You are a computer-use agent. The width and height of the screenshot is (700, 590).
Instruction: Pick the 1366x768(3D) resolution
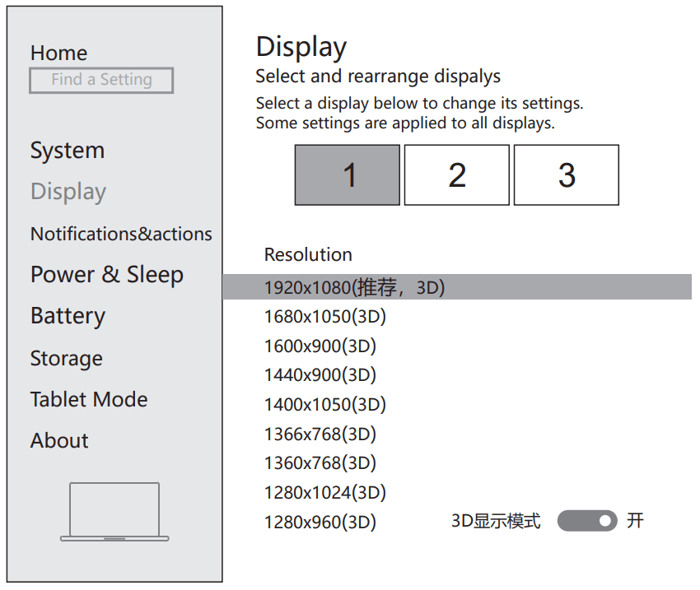[x=320, y=434]
